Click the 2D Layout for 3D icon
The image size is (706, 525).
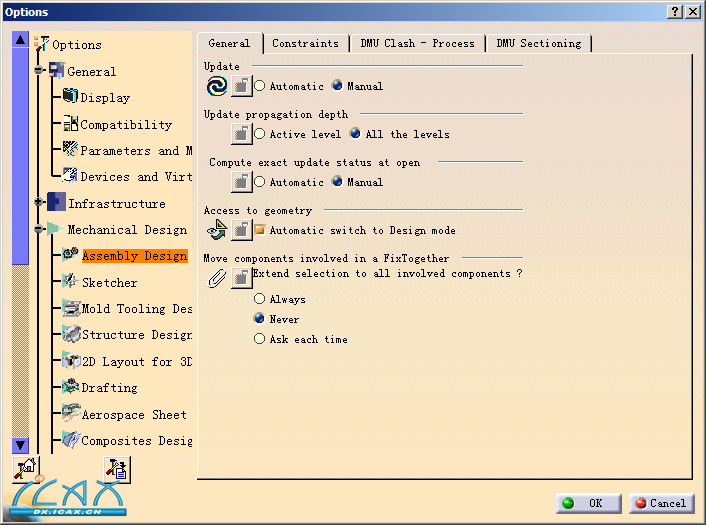[71, 361]
